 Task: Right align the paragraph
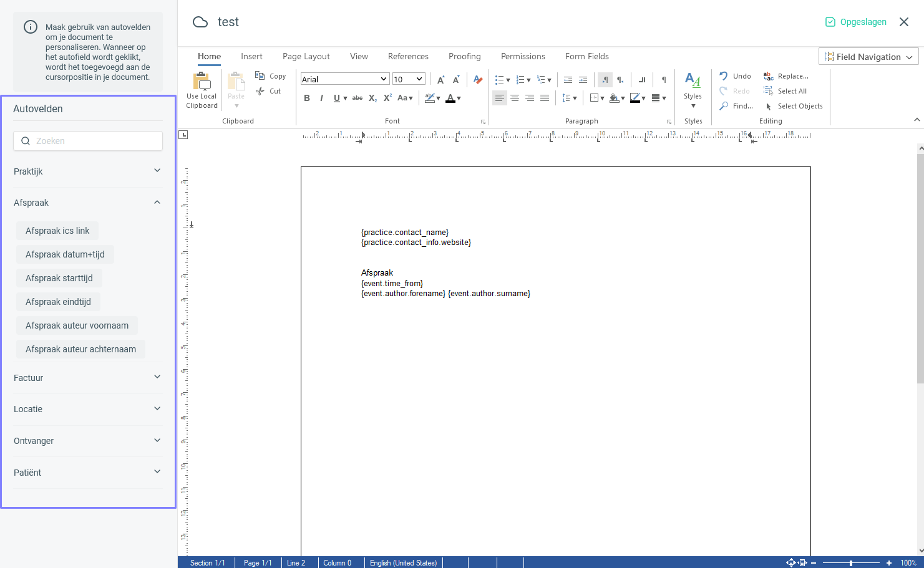click(530, 98)
